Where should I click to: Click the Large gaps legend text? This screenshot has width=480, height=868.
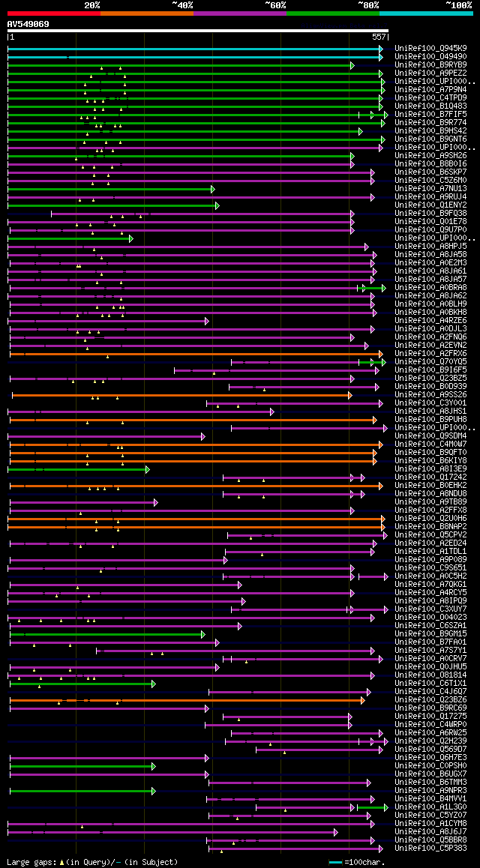(x=92, y=863)
